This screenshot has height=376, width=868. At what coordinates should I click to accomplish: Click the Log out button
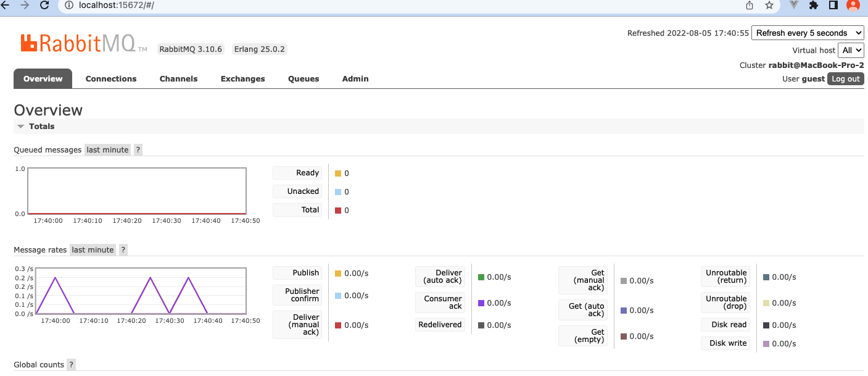click(x=845, y=79)
